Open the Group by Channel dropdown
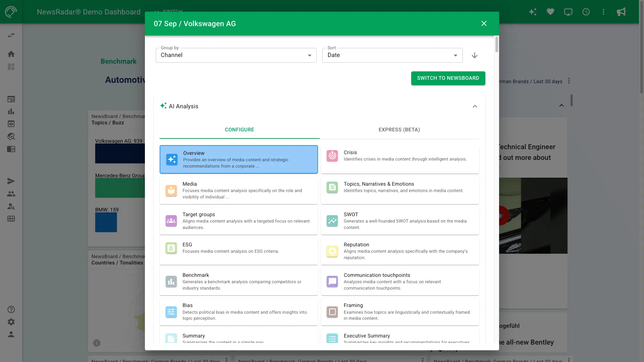The height and width of the screenshot is (362, 644). click(x=236, y=55)
